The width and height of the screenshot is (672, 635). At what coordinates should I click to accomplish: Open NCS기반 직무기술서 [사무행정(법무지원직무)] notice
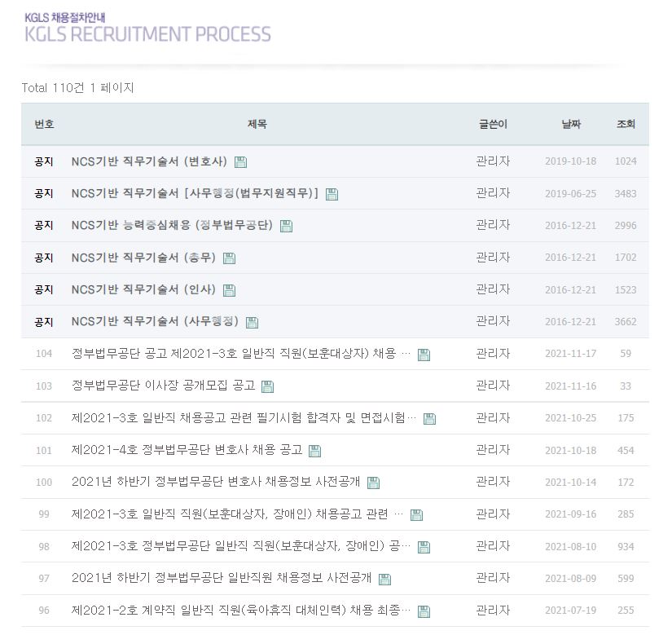point(195,193)
